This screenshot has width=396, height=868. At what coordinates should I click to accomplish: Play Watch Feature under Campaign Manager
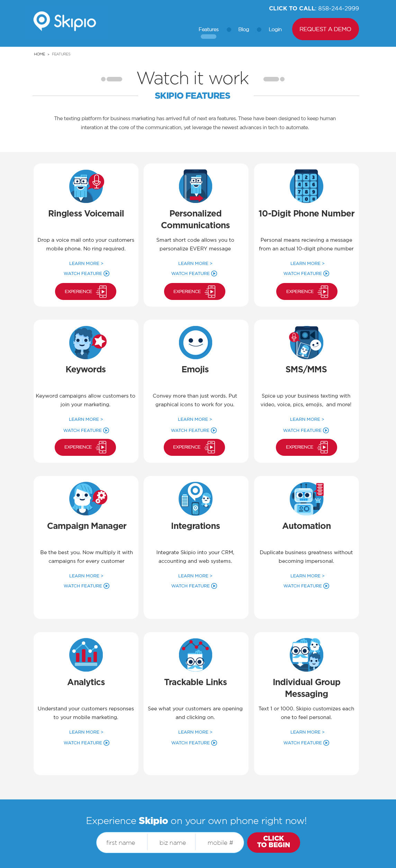[x=87, y=586]
